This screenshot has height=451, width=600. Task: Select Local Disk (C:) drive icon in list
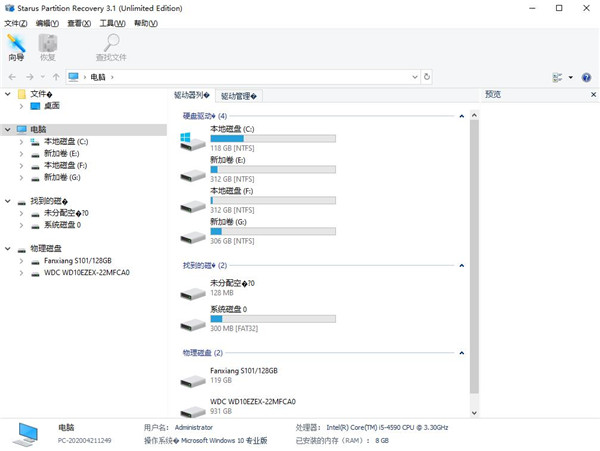click(x=192, y=141)
